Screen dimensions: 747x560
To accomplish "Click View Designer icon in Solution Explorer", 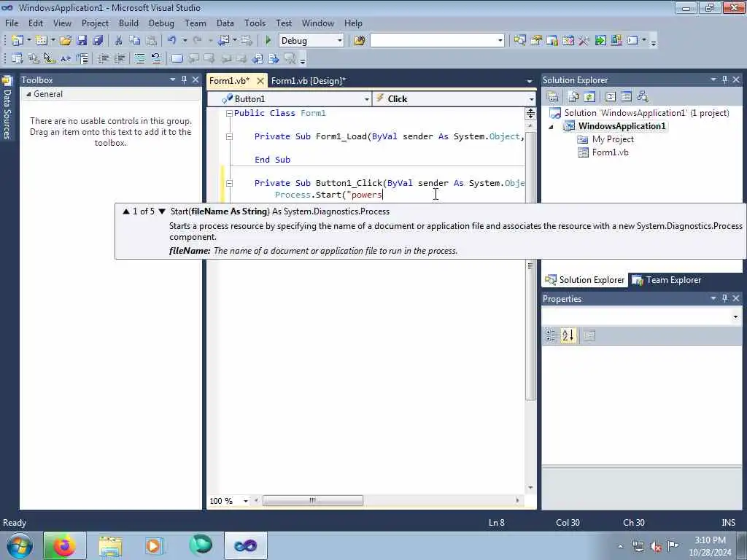I will click(626, 97).
